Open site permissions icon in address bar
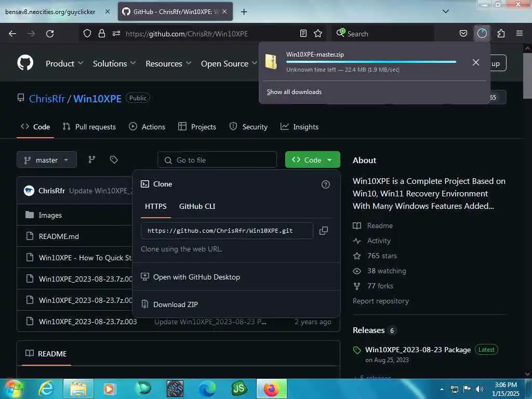532x399 pixels. pyautogui.click(x=116, y=33)
